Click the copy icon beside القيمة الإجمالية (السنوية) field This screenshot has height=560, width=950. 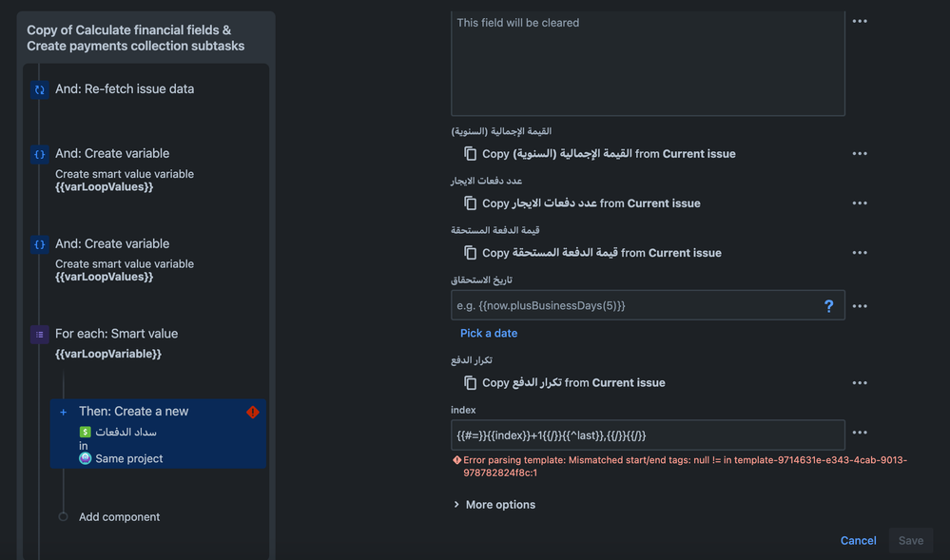coord(471,153)
